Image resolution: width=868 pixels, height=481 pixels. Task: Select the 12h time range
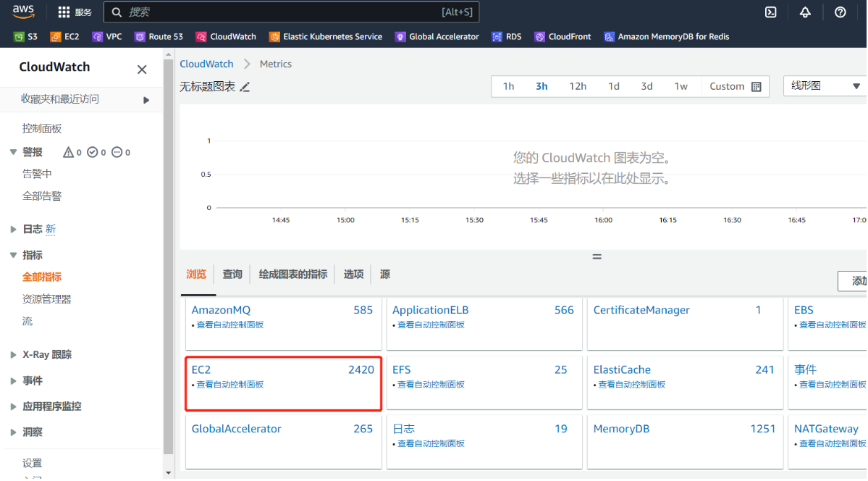pyautogui.click(x=578, y=86)
